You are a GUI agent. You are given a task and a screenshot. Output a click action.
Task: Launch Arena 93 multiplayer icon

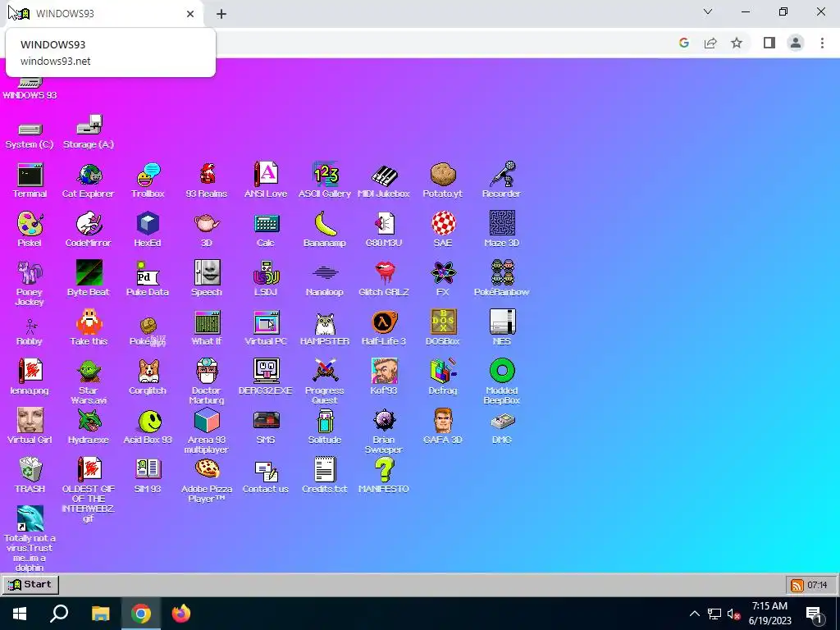pyautogui.click(x=207, y=421)
